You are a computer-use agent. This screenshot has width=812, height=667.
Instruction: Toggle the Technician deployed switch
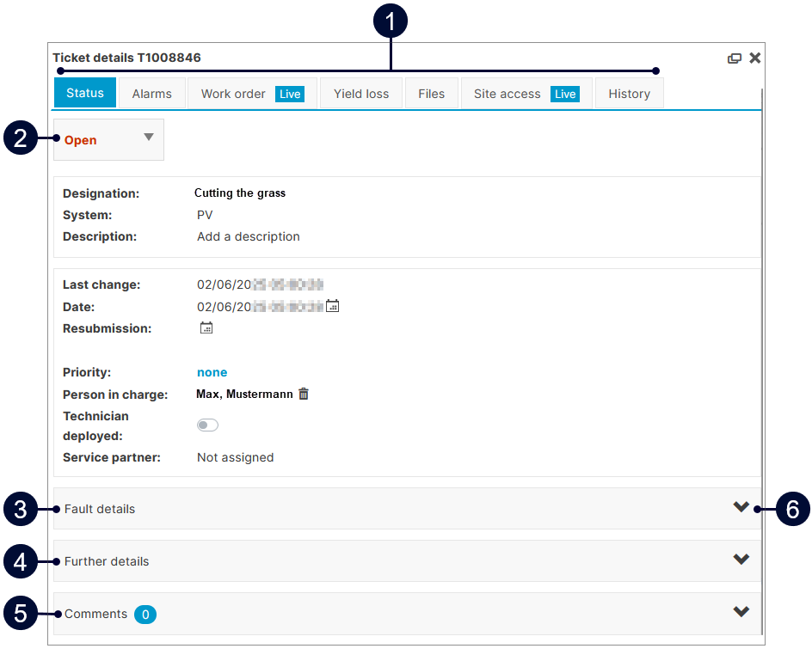coord(207,425)
